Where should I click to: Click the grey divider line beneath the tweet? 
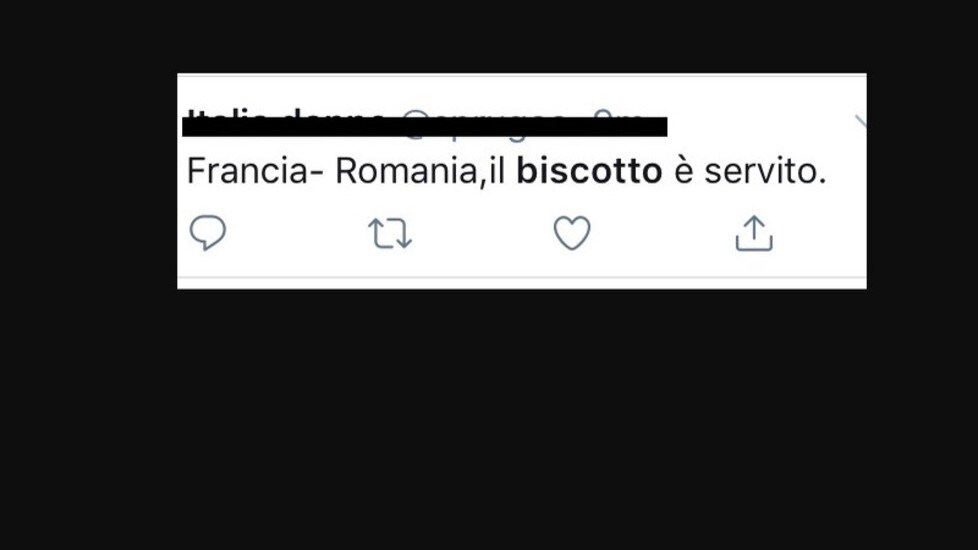click(x=521, y=277)
